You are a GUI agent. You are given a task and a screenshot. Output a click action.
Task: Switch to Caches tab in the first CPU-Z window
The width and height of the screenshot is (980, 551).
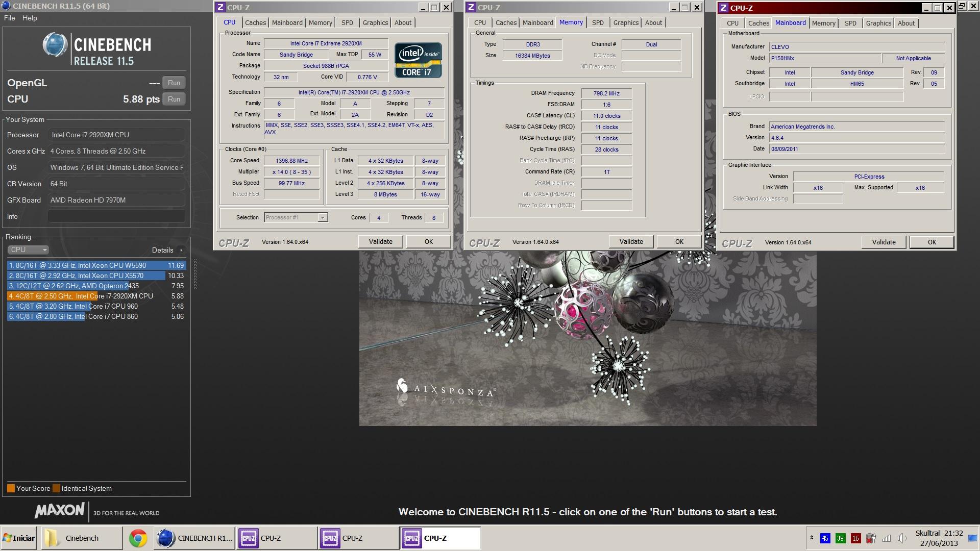pyautogui.click(x=255, y=22)
